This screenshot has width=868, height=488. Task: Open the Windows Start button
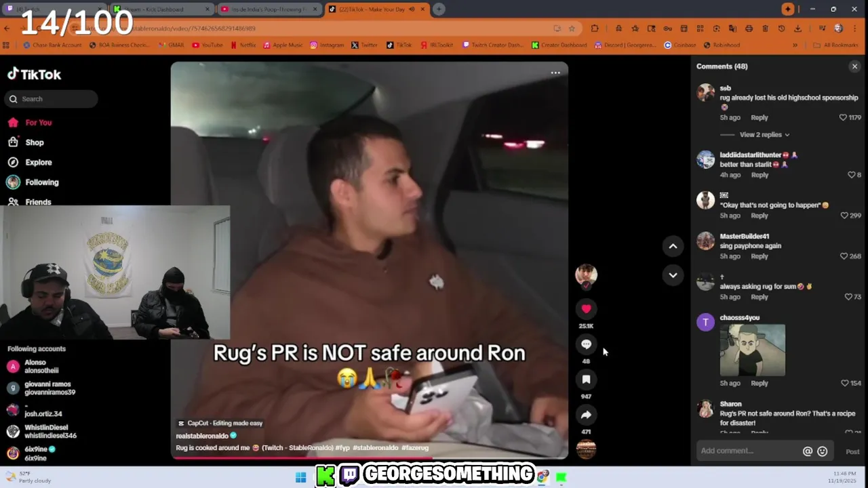click(x=300, y=477)
